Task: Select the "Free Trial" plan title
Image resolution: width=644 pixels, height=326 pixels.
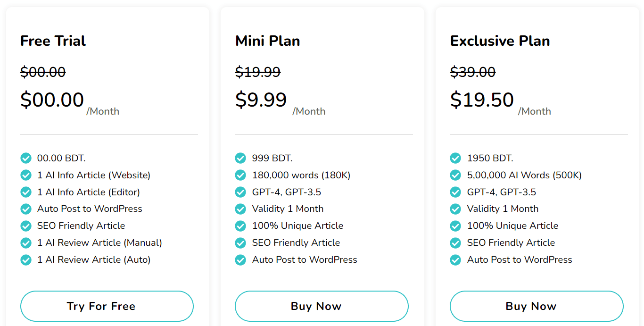Action: pos(53,41)
